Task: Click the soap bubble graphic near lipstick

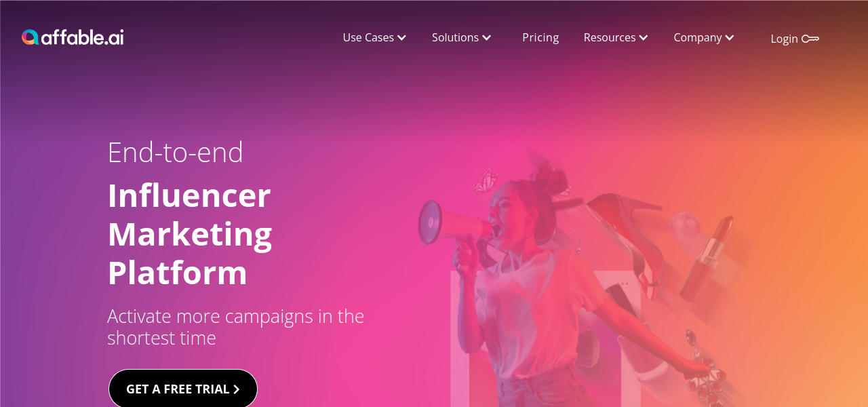Action: [x=684, y=227]
